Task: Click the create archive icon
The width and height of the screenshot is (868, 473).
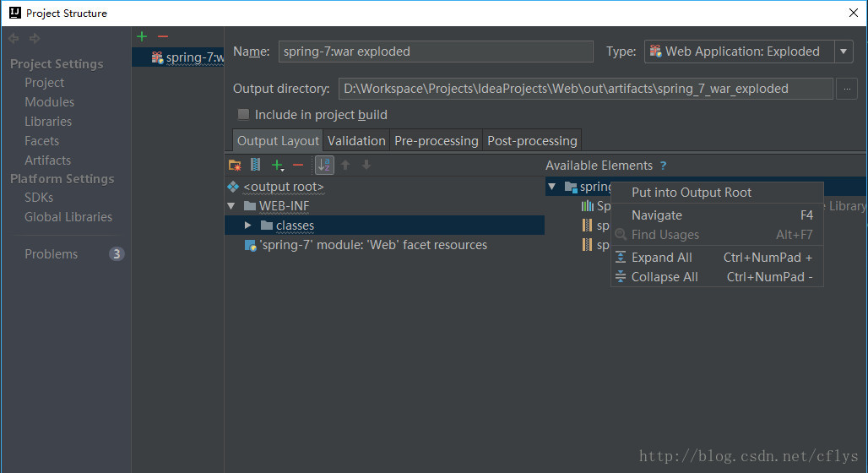Action: [255, 165]
